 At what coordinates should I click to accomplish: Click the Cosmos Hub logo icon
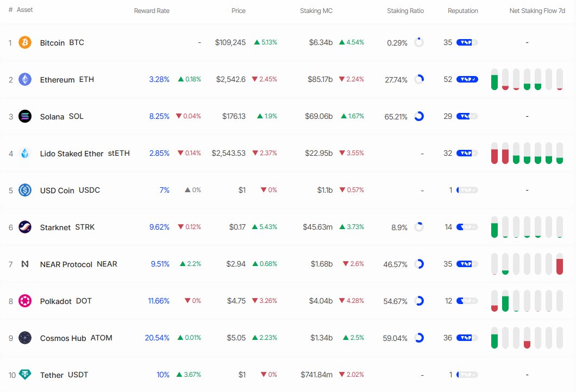click(x=25, y=338)
